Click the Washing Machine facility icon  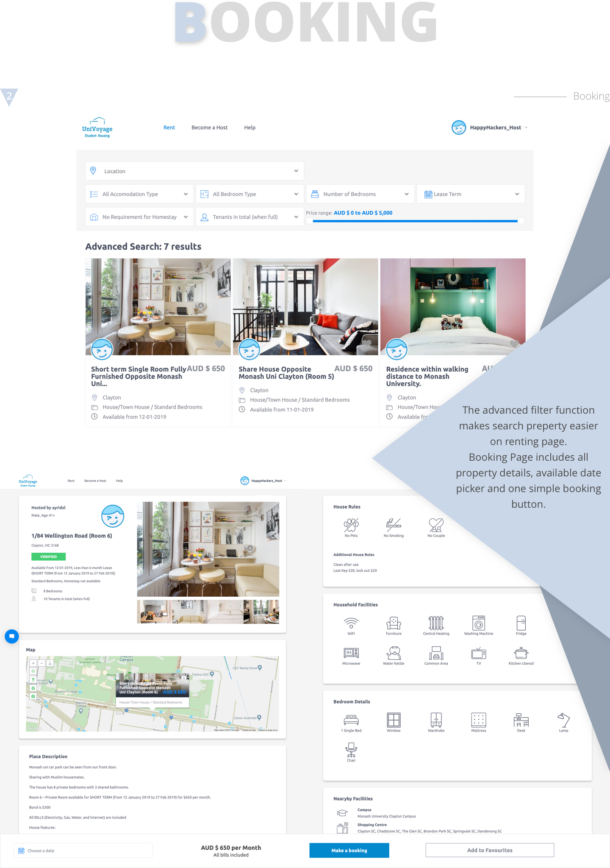[478, 623]
